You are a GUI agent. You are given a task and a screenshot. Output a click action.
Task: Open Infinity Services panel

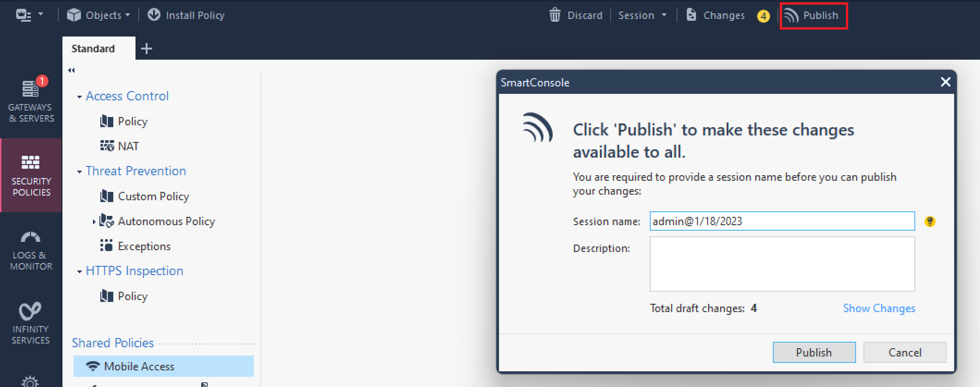(x=31, y=323)
